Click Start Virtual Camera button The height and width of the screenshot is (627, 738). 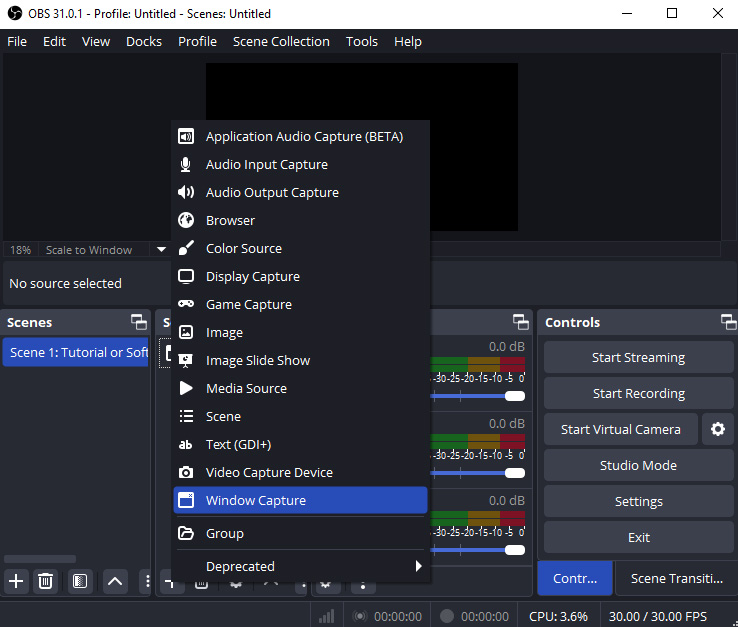click(x=621, y=429)
